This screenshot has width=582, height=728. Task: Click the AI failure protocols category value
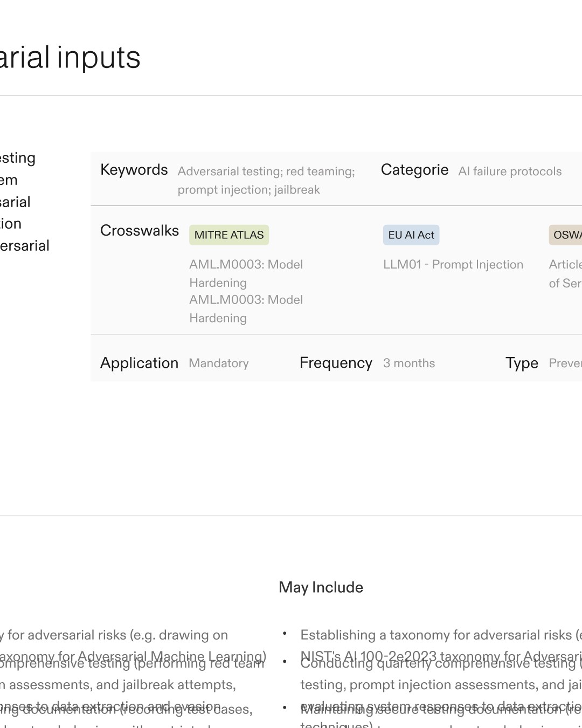coord(510,171)
